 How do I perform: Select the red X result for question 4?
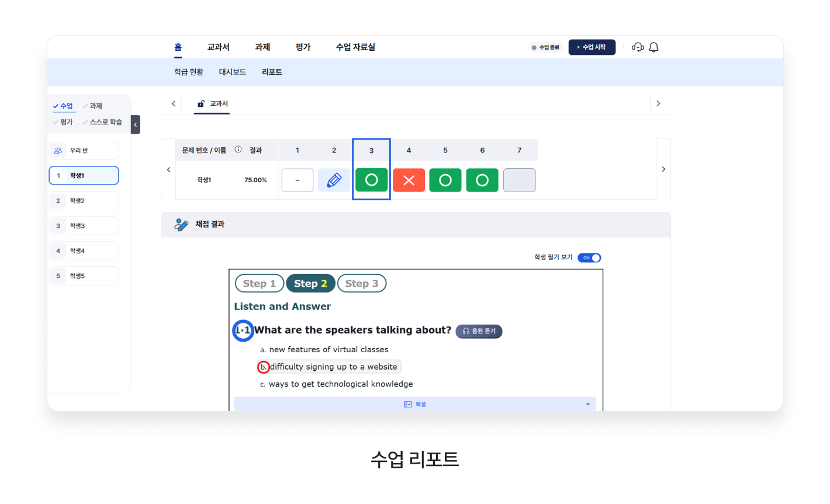click(409, 180)
